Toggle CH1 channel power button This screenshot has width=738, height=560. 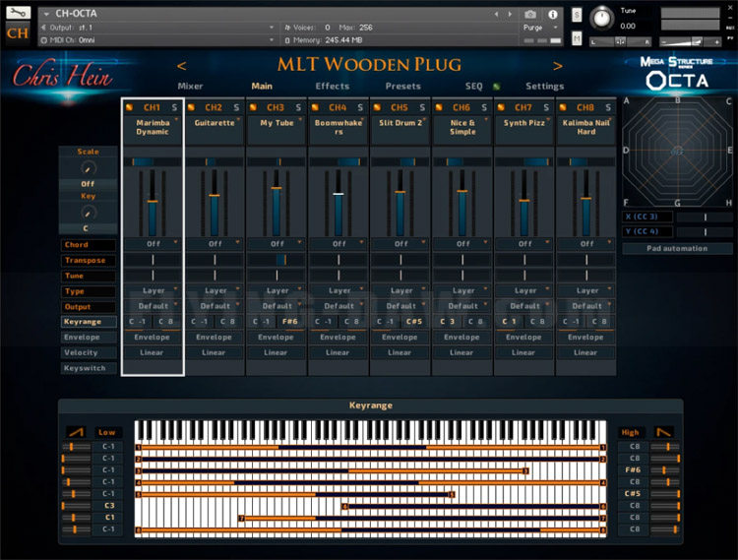130,107
